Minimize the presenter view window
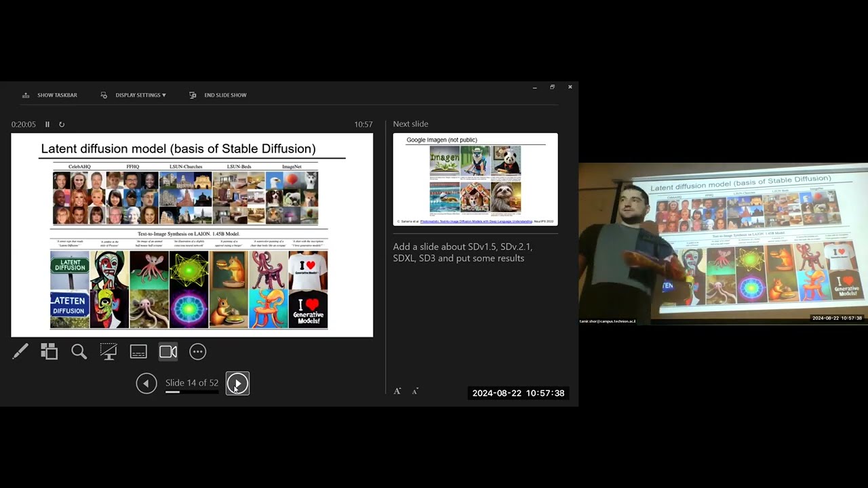This screenshot has height=488, width=868. [x=534, y=87]
